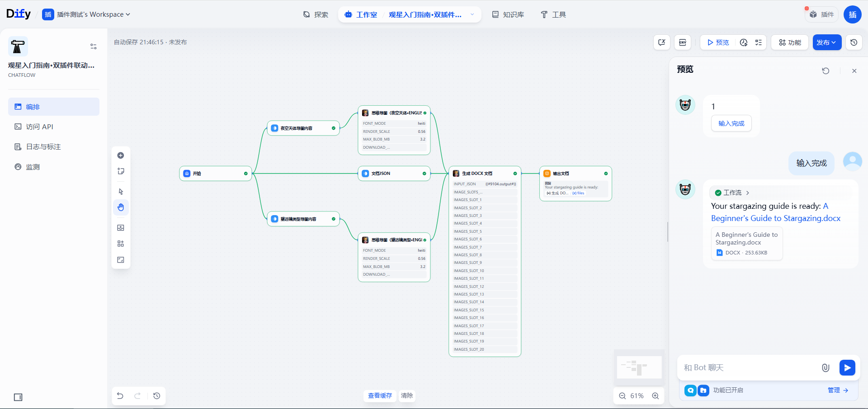The image size is (868, 409).
Task: Zoom in the workflow canvas
Action: [656, 396]
